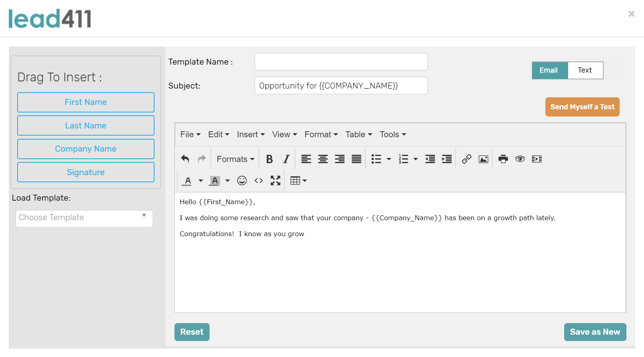Screen dimensions: 644x357
Task: Open the Table menu
Action: click(x=359, y=134)
